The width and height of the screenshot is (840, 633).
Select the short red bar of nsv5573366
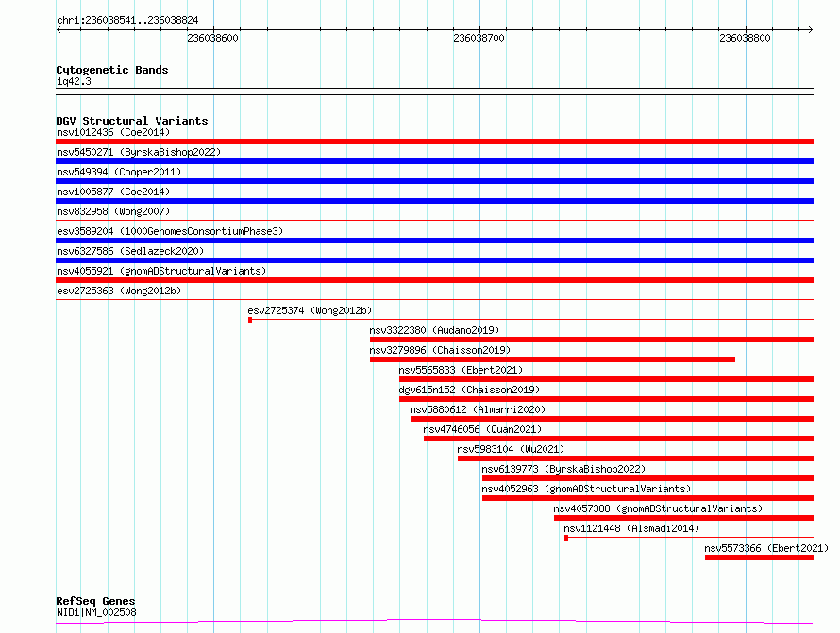pyautogui.click(x=759, y=558)
